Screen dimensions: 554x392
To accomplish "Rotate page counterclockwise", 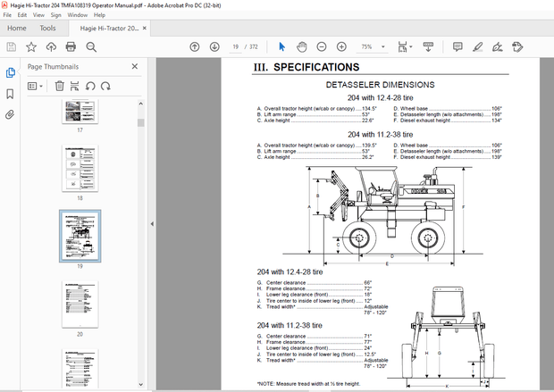I will pyautogui.click(x=90, y=86).
